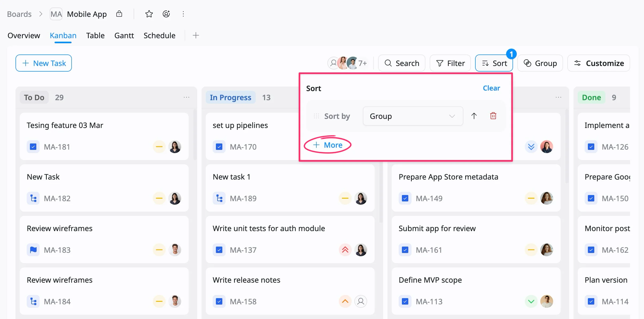Click medium priority icon on MA-181

pos(159,147)
